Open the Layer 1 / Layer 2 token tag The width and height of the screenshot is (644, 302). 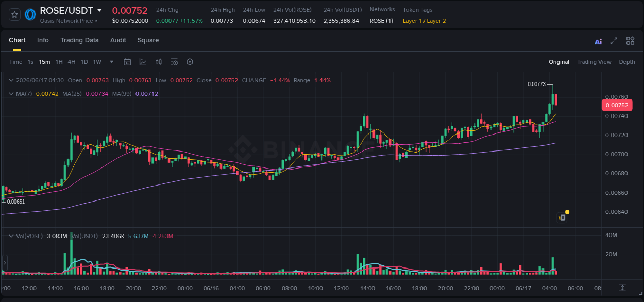pos(425,21)
